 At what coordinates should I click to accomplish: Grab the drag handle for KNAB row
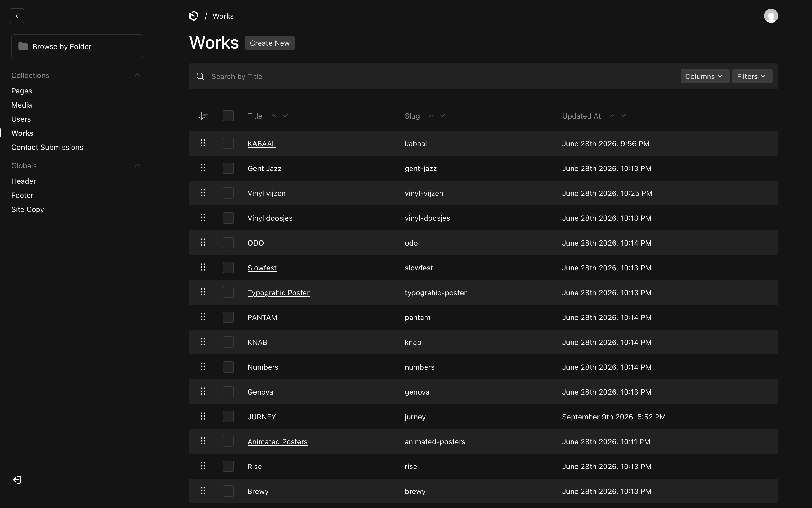[203, 342]
